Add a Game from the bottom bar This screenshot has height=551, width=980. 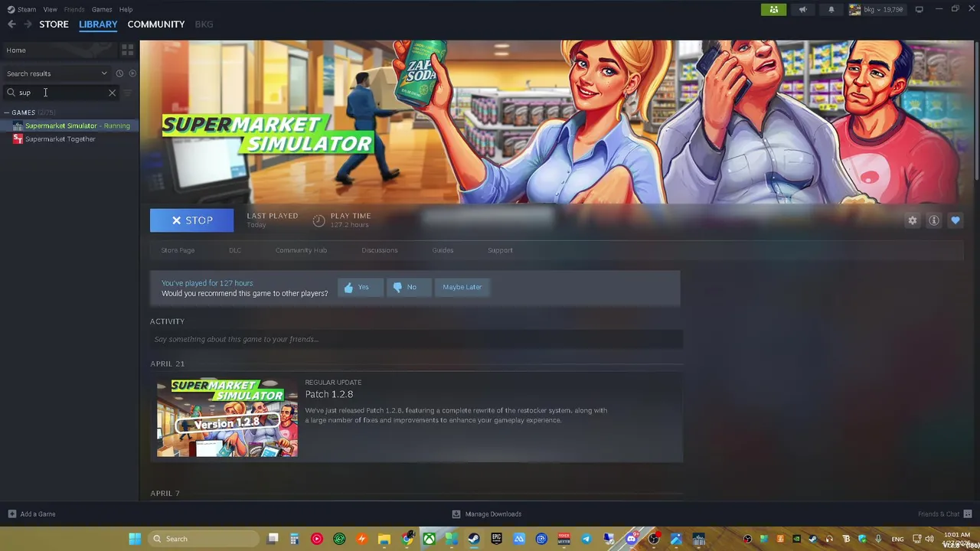(31, 514)
